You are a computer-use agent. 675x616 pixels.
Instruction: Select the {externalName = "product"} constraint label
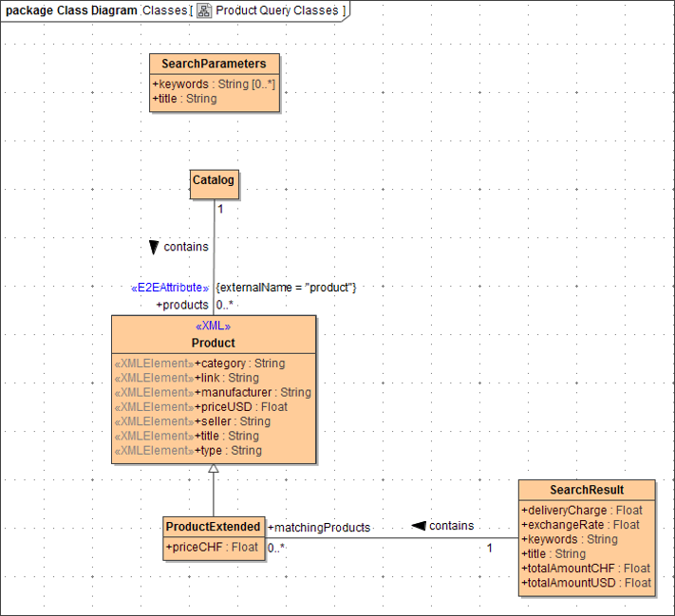pyautogui.click(x=286, y=287)
